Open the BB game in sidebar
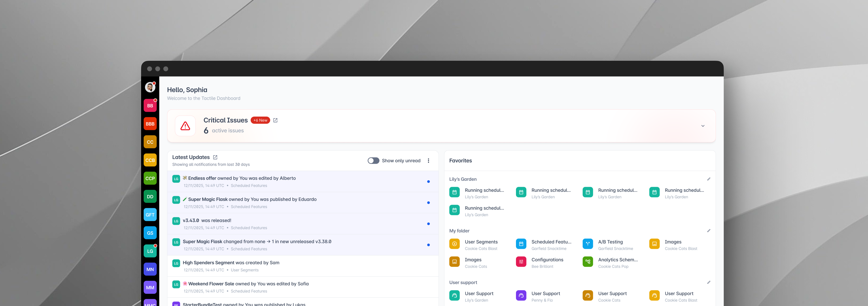 [150, 106]
